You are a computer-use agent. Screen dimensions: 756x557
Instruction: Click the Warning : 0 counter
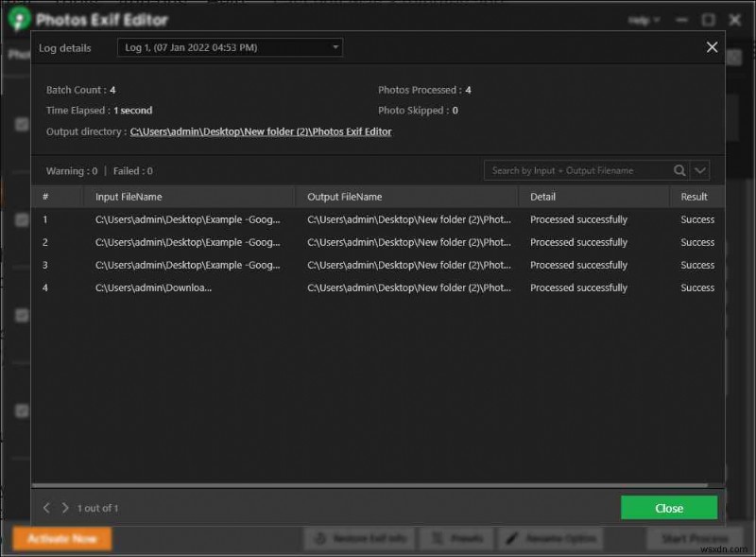point(72,171)
